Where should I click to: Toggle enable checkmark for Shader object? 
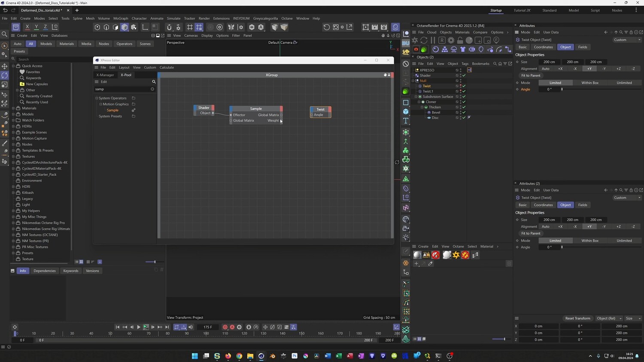(464, 75)
